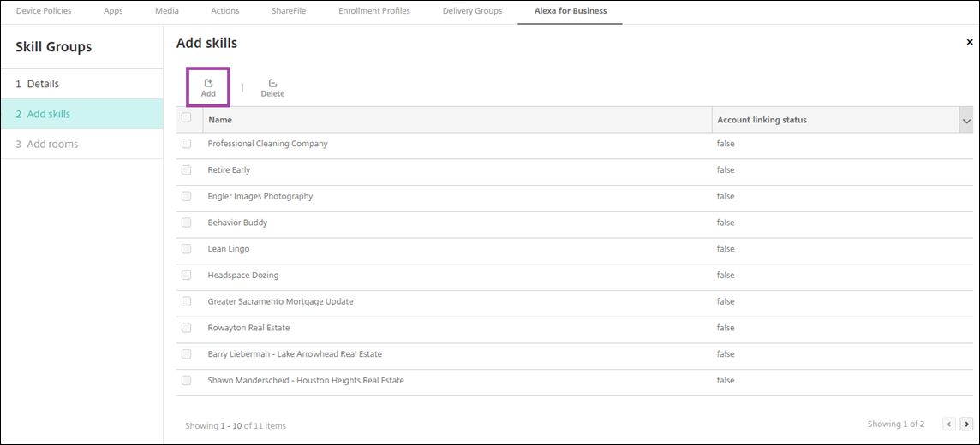Switch to Enrollment Profiles tab
Viewport: 980px width, 445px height.
[374, 11]
